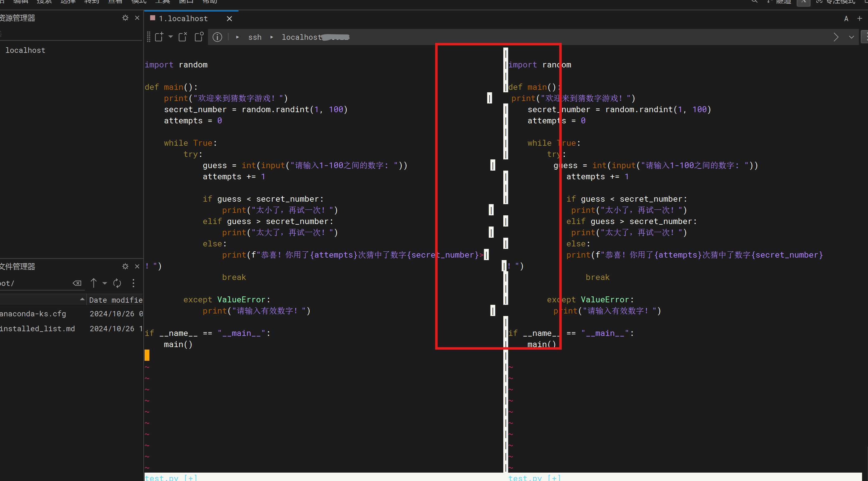
Task: Select the close session icon on the toolbar
Action: tap(182, 36)
